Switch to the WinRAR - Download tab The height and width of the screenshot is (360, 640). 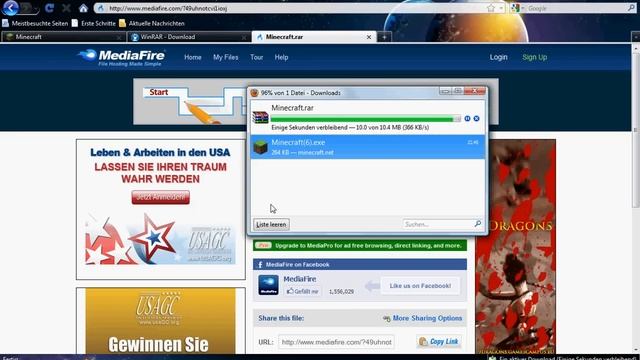(188, 37)
